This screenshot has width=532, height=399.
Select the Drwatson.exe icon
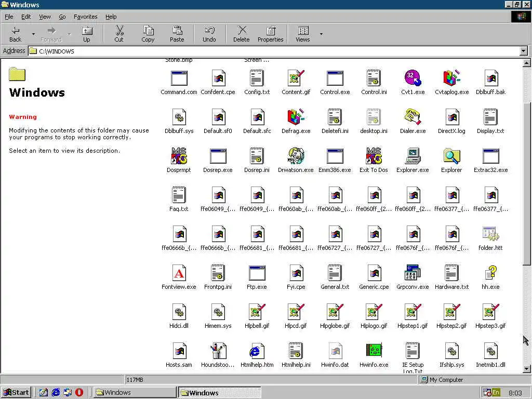296,156
